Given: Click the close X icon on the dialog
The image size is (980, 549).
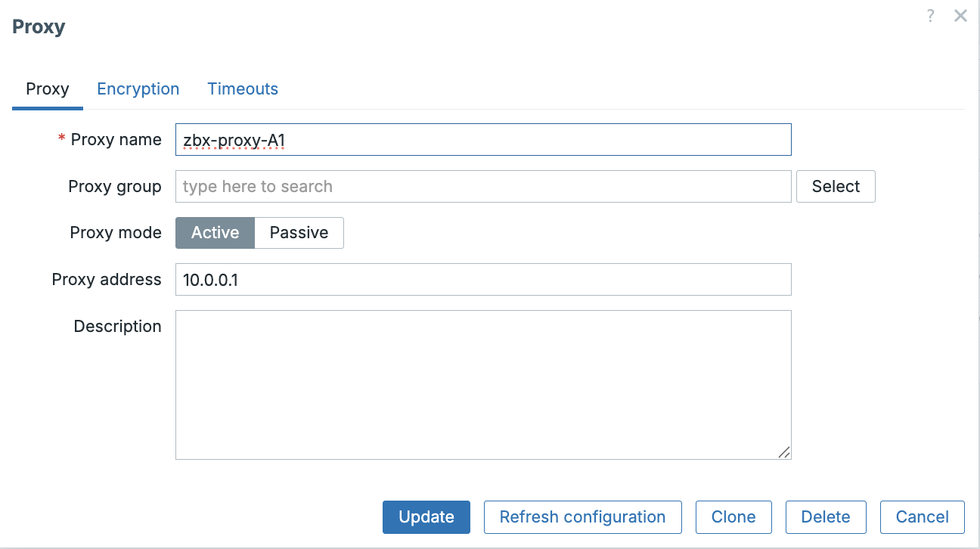Looking at the screenshot, I should (960, 15).
